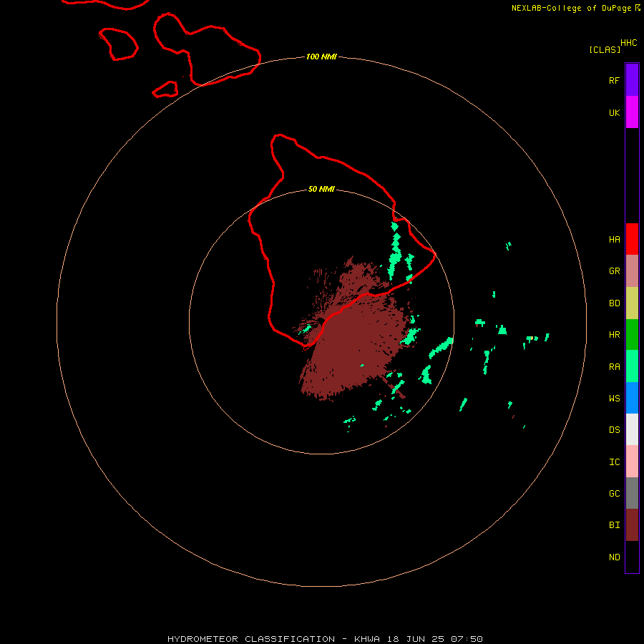Click the HR legend label
The width and height of the screenshot is (644, 644).
coord(614,335)
